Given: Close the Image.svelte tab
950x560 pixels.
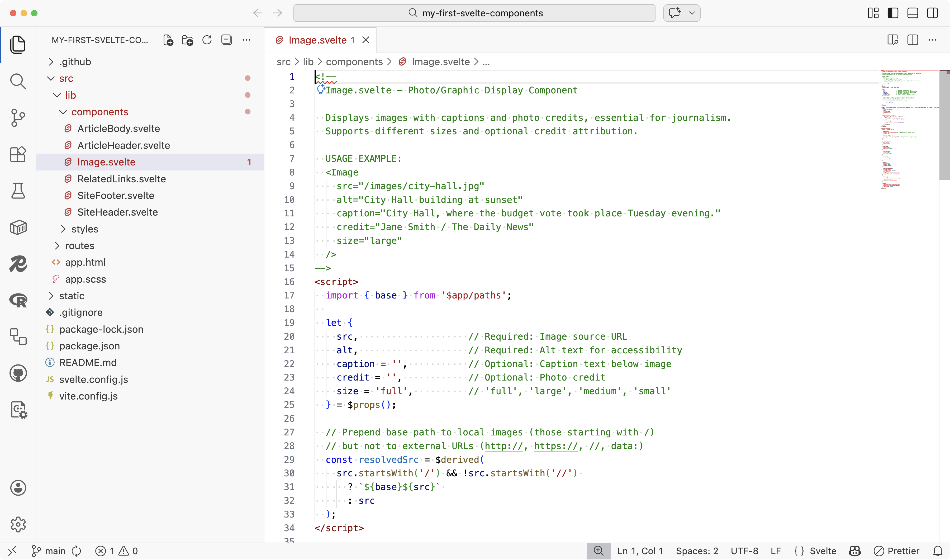Looking at the screenshot, I should [x=365, y=40].
